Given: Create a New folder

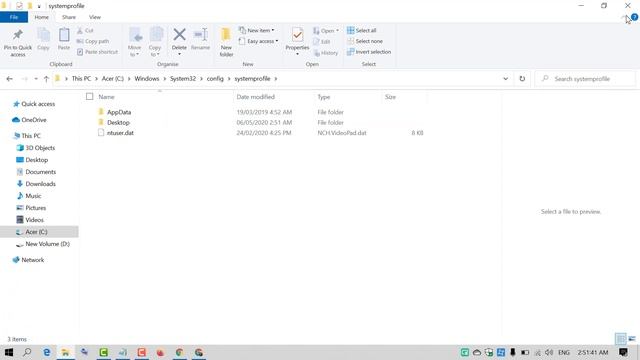Looking at the screenshot, I should point(226,42).
